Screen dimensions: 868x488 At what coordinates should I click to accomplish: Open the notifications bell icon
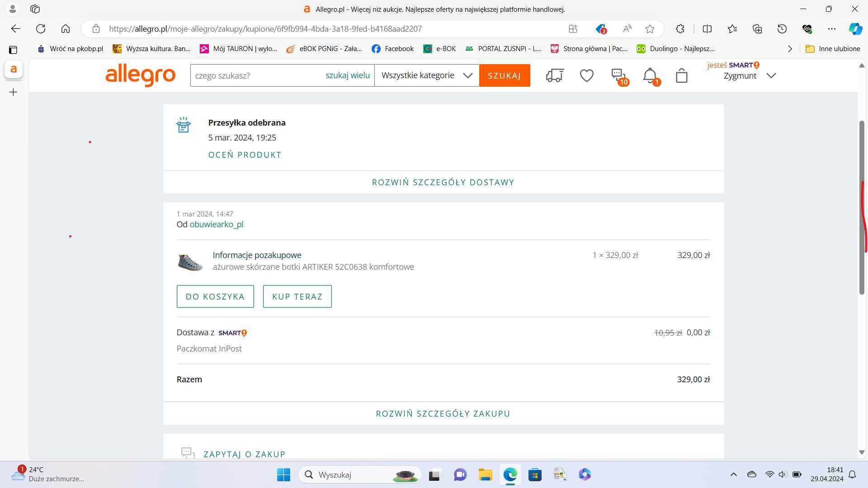point(651,76)
